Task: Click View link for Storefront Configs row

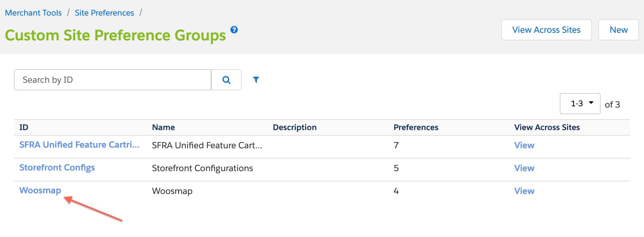Action: 524,168
